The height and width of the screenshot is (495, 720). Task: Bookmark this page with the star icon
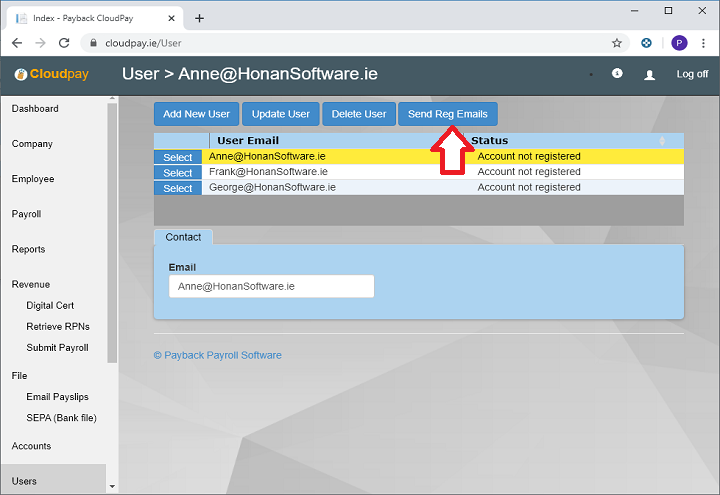pyautogui.click(x=617, y=43)
